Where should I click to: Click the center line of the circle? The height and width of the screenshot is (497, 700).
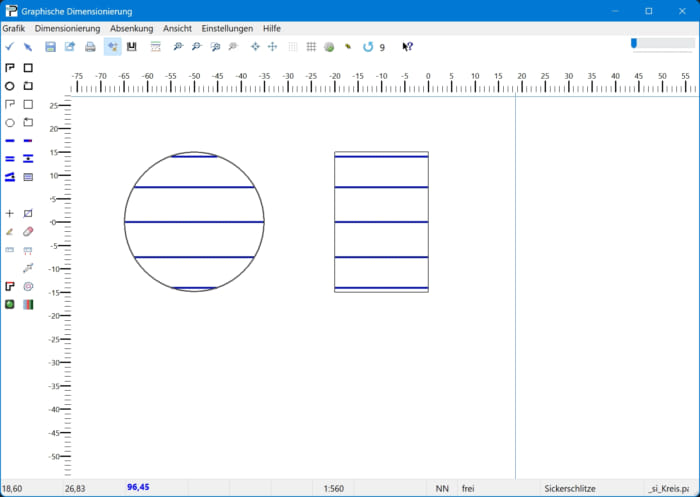pyautogui.click(x=194, y=222)
